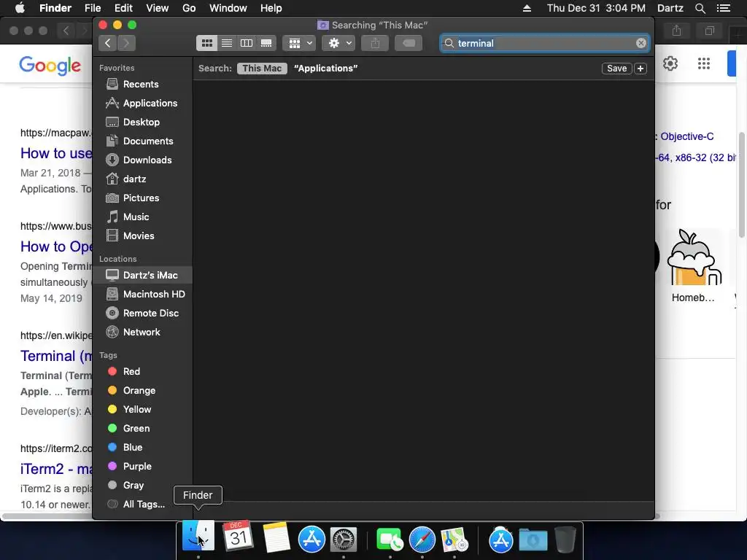Clear the terminal search text
747x560 pixels.
point(640,43)
